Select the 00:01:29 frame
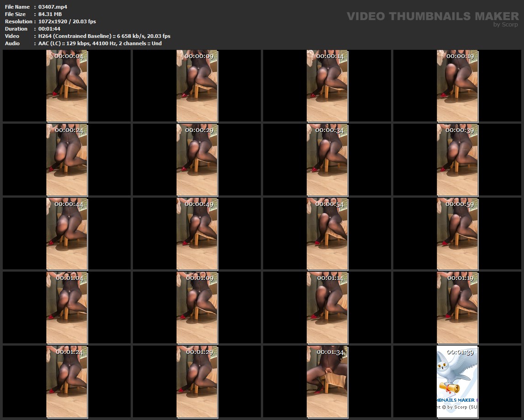The image size is (524, 420). tap(197, 382)
